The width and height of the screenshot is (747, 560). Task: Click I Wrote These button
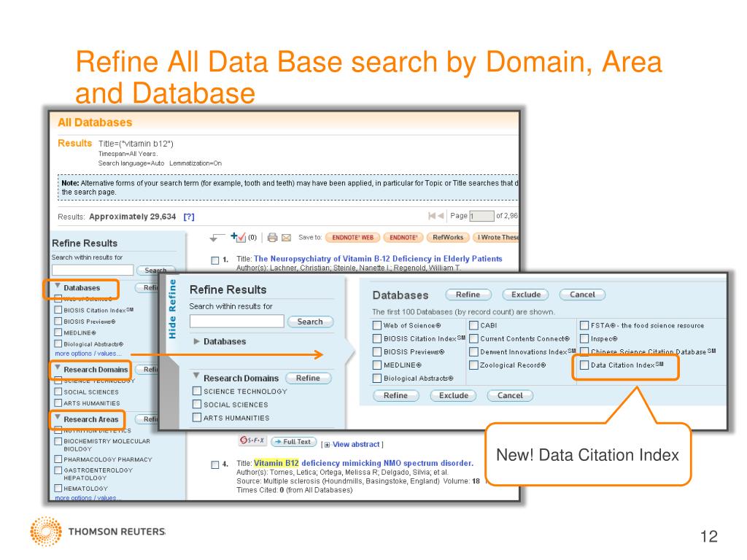[x=496, y=237]
